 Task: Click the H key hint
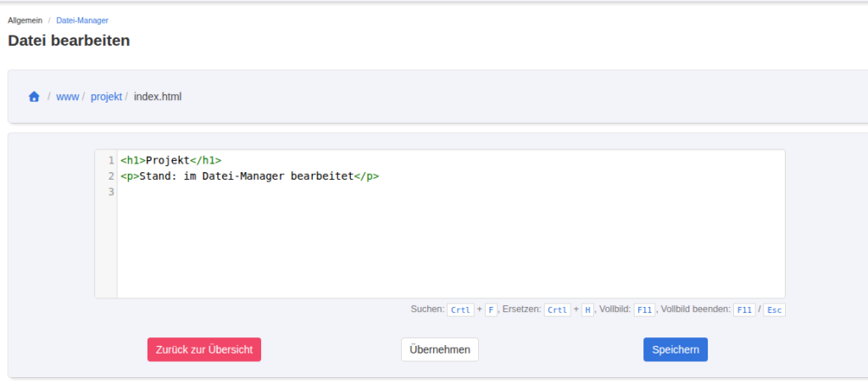(x=588, y=310)
